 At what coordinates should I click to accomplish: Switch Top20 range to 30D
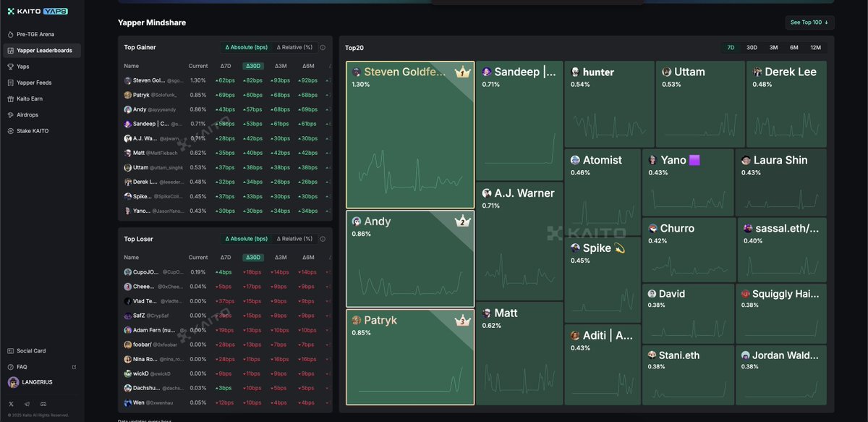tap(752, 48)
